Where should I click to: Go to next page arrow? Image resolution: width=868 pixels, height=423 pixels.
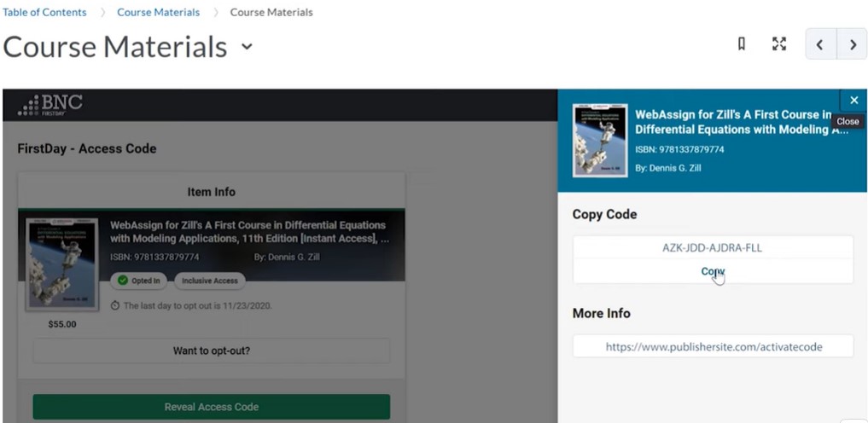pos(852,44)
